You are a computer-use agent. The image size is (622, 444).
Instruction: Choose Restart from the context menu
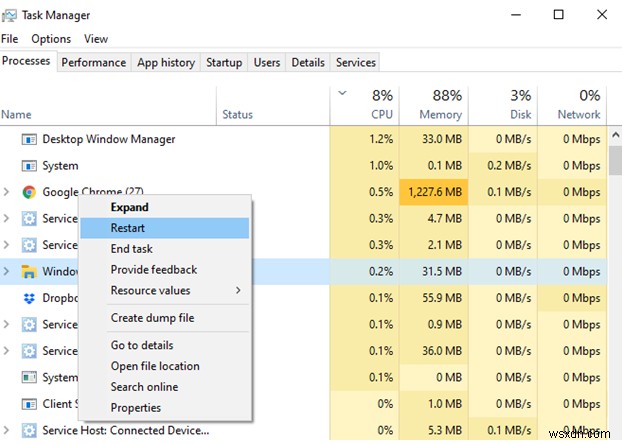click(128, 228)
